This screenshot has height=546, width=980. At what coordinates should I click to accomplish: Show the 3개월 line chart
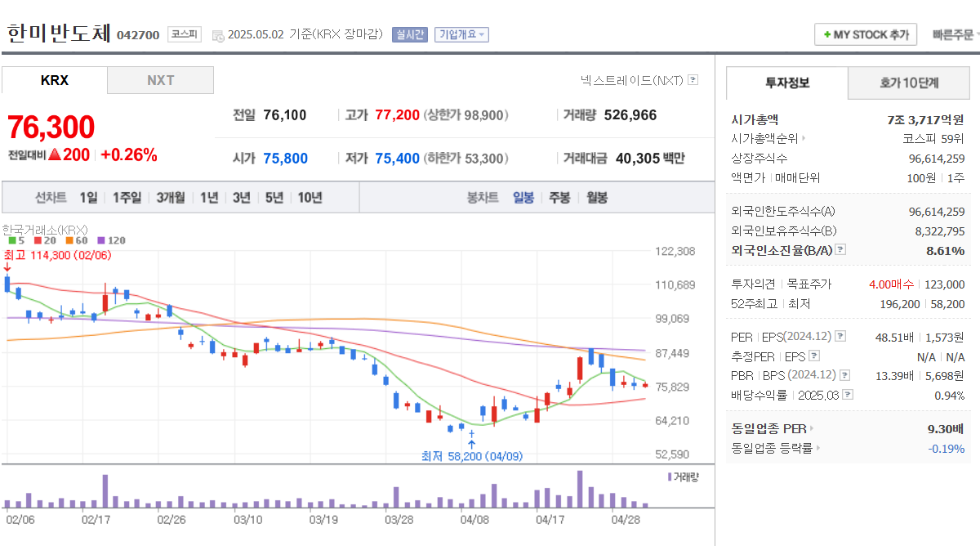point(171,197)
